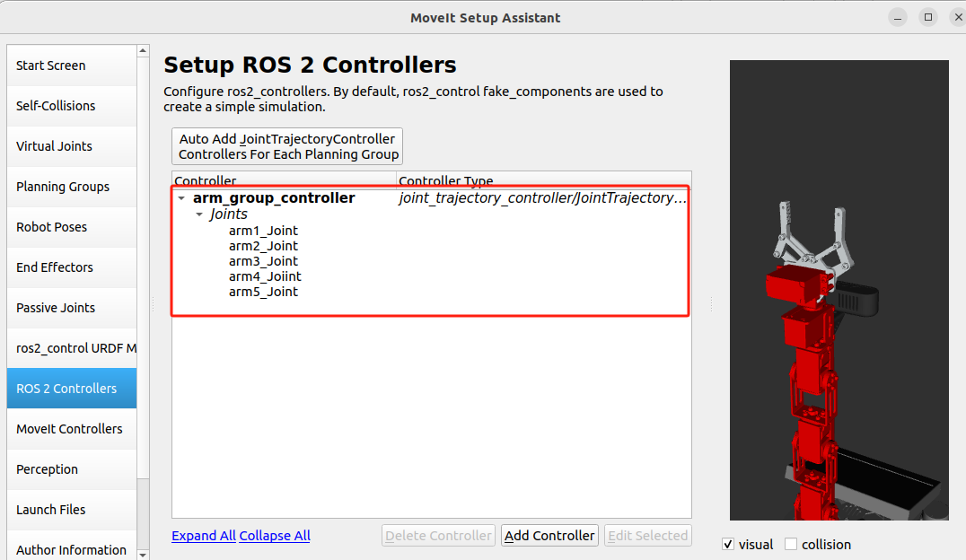Select arm2_Joint in the tree
This screenshot has height=560, width=966.
(263, 246)
